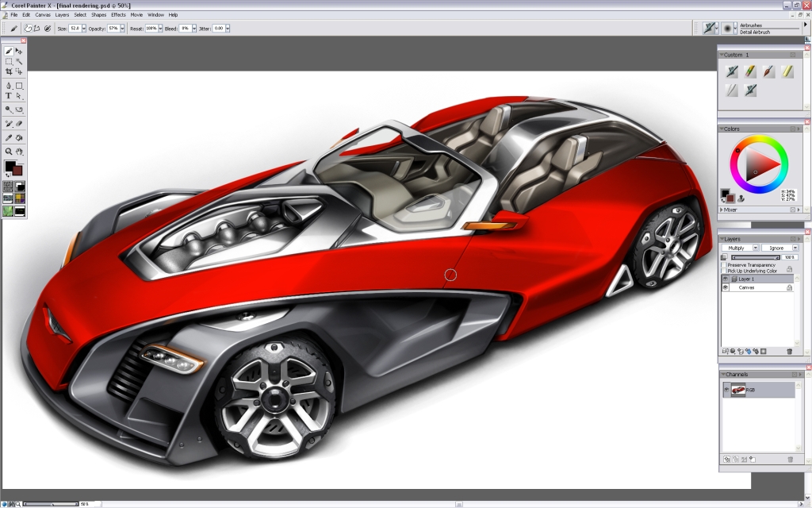Open the Window menu
The width and height of the screenshot is (812, 508).
[155, 14]
